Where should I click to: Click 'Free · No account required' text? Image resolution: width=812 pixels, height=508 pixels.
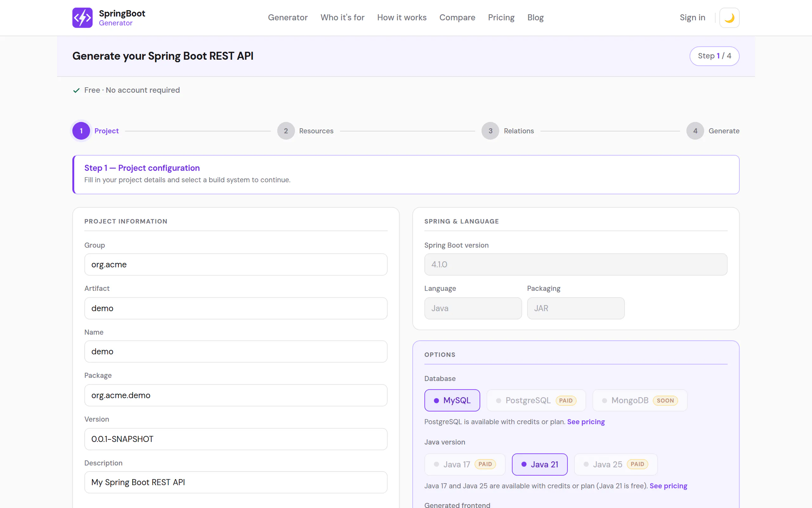pyautogui.click(x=132, y=90)
